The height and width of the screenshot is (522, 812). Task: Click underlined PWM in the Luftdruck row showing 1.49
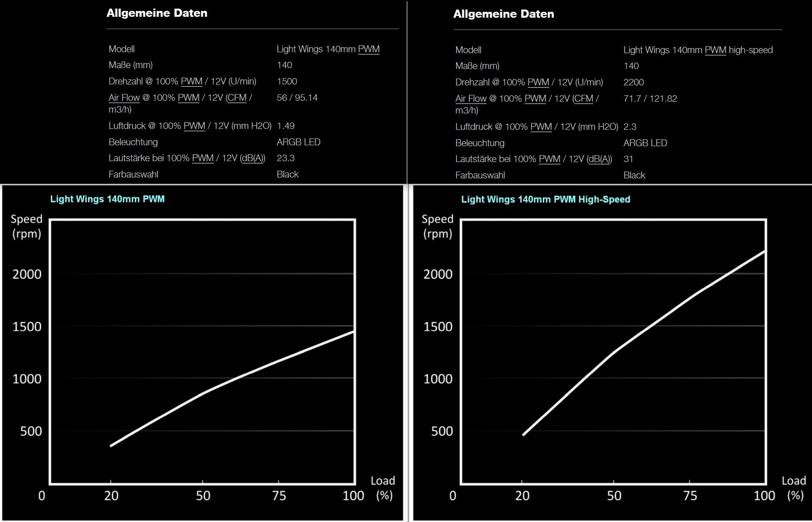[x=194, y=126]
